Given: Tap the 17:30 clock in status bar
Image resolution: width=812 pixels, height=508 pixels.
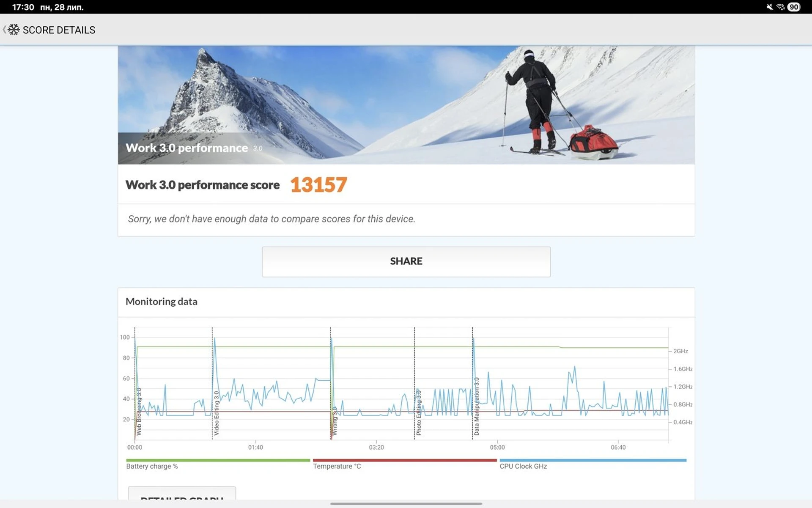Looking at the screenshot, I should tap(23, 7).
